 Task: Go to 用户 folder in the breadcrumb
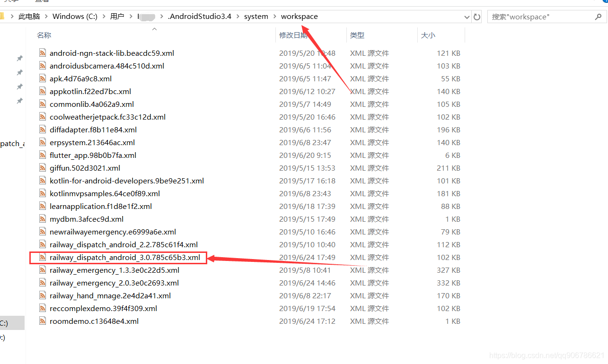(117, 17)
